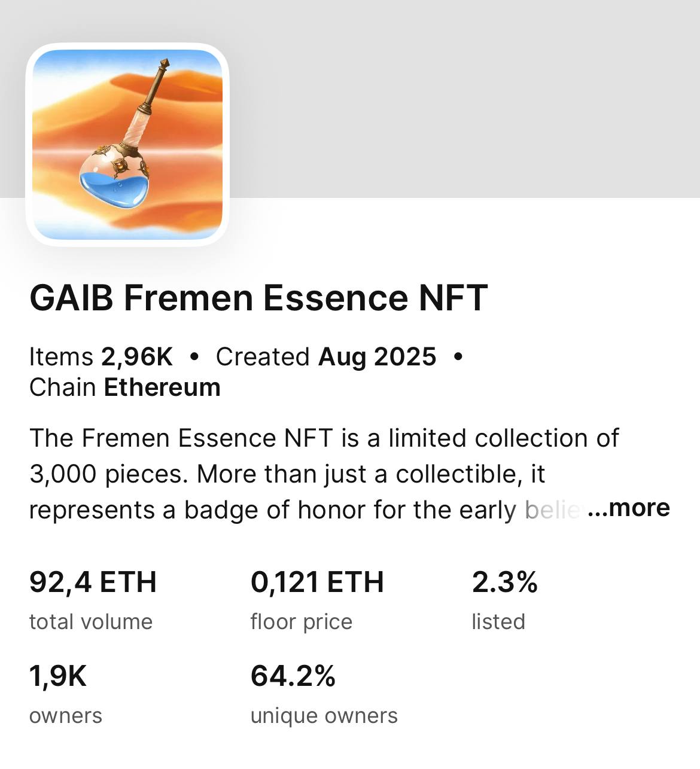Select the Ethereum chain name
This screenshot has height=769, width=700.
point(162,387)
